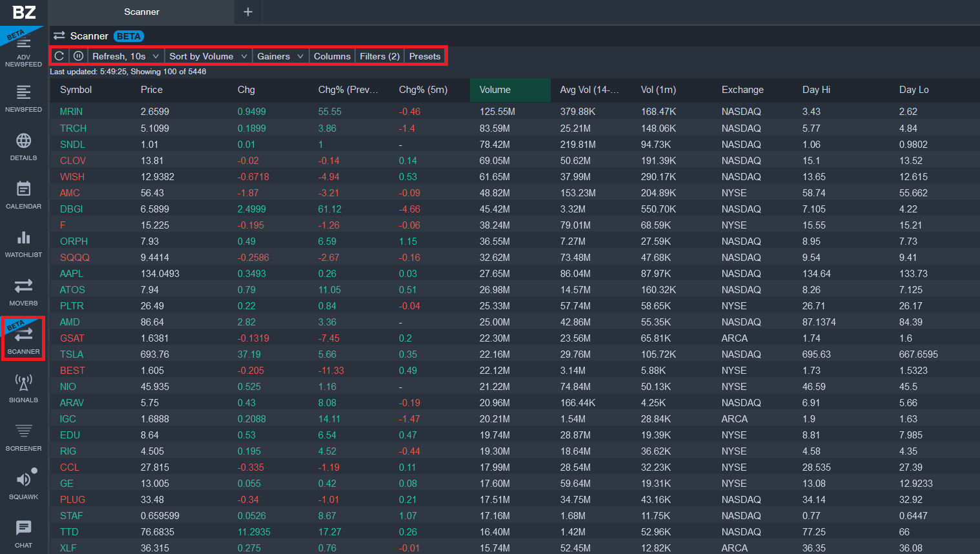Open the GSAT ticker symbol

click(72, 338)
